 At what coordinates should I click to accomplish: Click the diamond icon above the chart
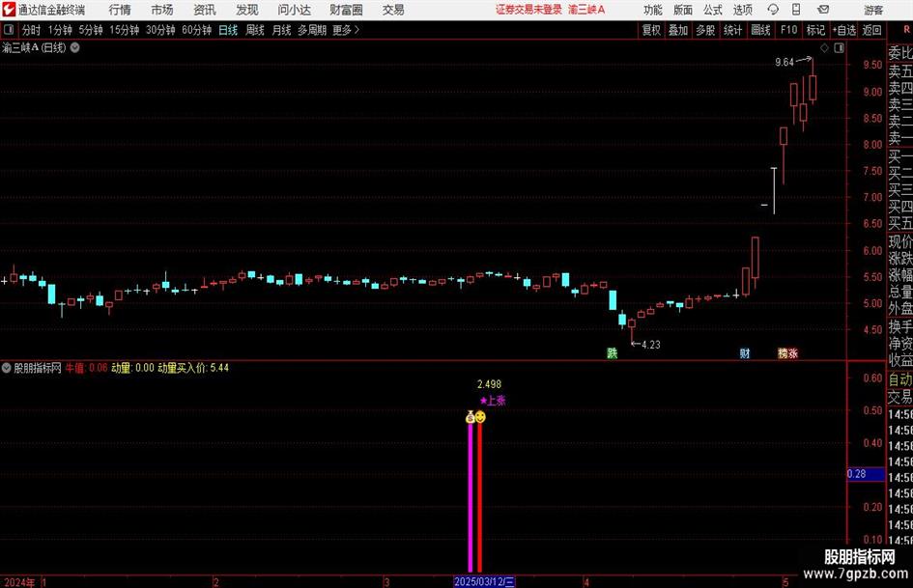click(x=824, y=47)
